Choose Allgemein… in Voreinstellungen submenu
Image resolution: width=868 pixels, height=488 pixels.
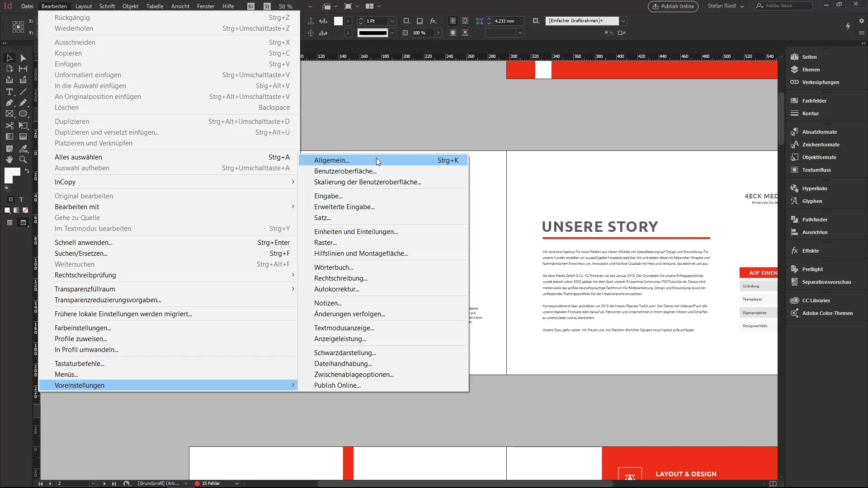383,160
